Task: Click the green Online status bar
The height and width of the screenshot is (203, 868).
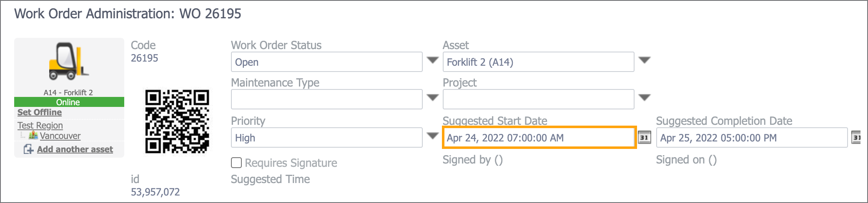Action: (x=69, y=102)
